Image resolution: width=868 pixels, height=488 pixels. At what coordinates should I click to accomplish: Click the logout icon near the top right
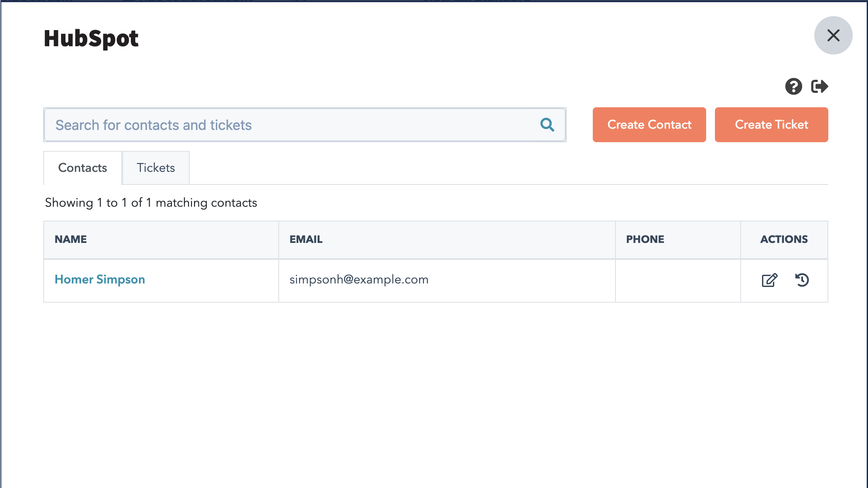coord(820,86)
